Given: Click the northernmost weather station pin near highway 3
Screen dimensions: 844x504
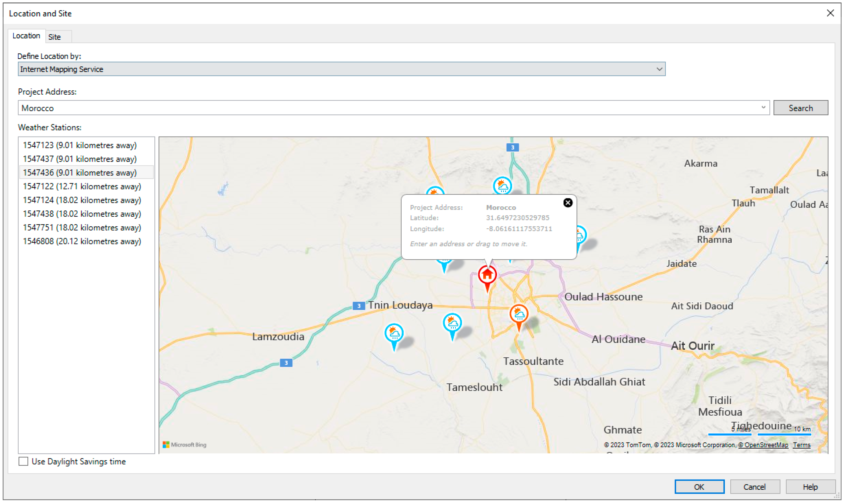Looking at the screenshot, I should click(502, 186).
